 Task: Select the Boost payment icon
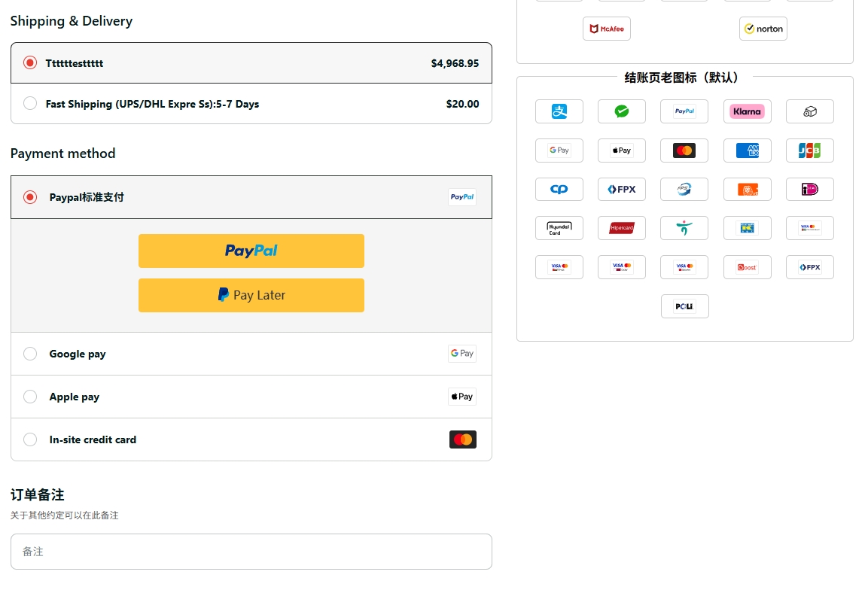747,267
